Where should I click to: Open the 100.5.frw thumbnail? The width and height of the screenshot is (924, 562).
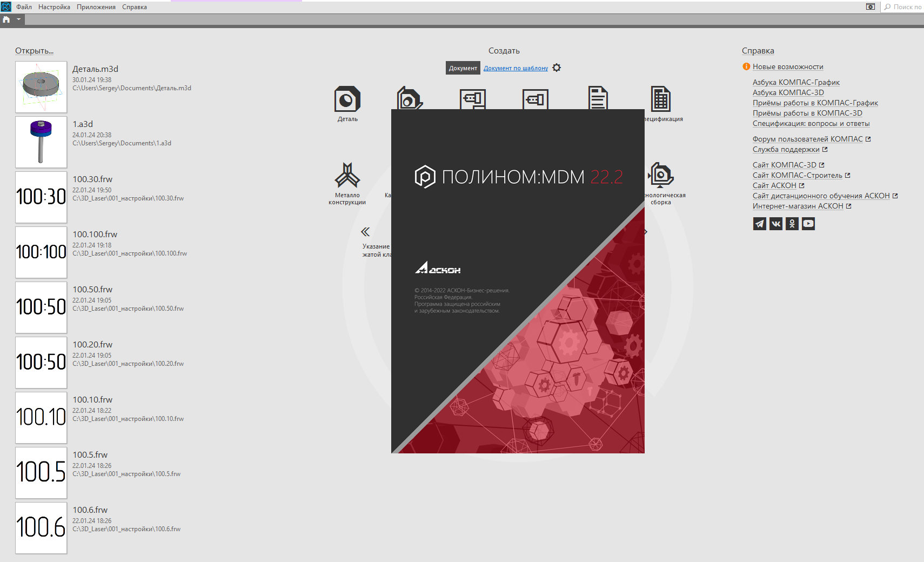pyautogui.click(x=41, y=473)
